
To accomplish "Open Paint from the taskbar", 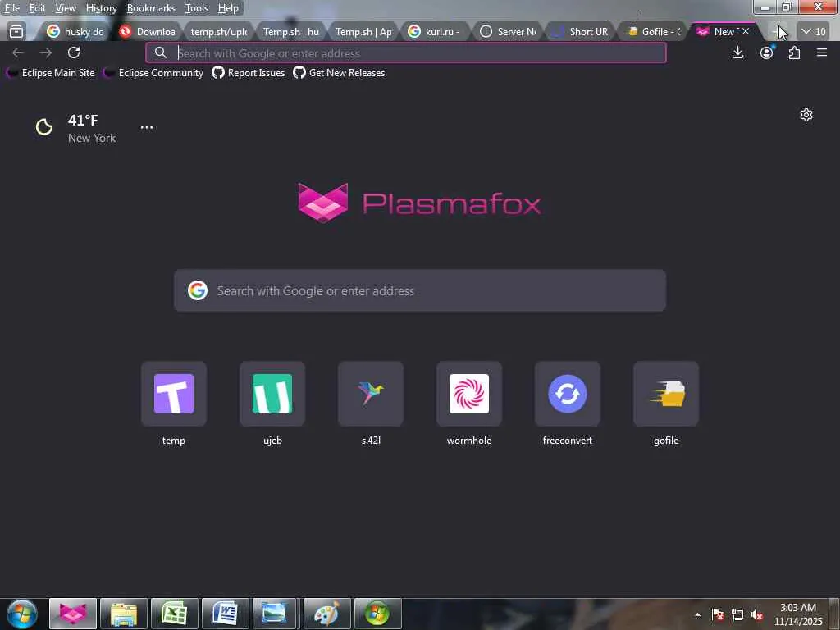I will coord(326,614).
